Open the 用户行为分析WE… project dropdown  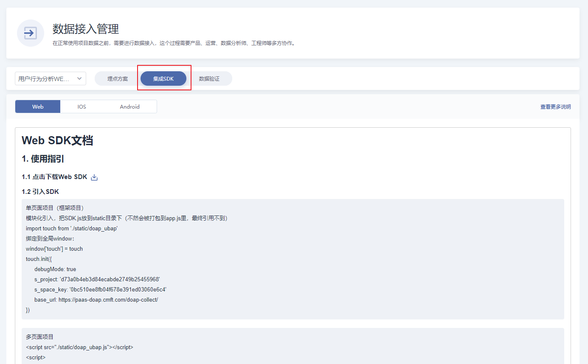[51, 78]
